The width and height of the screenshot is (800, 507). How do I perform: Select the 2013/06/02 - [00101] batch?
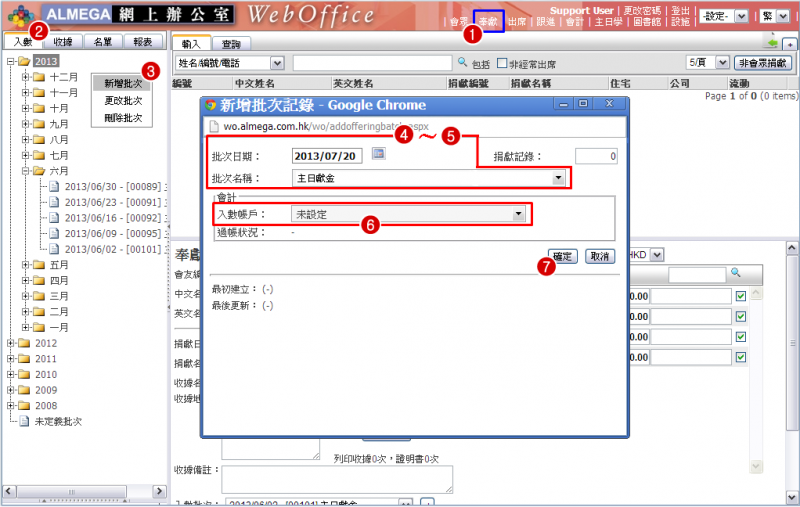(x=112, y=249)
